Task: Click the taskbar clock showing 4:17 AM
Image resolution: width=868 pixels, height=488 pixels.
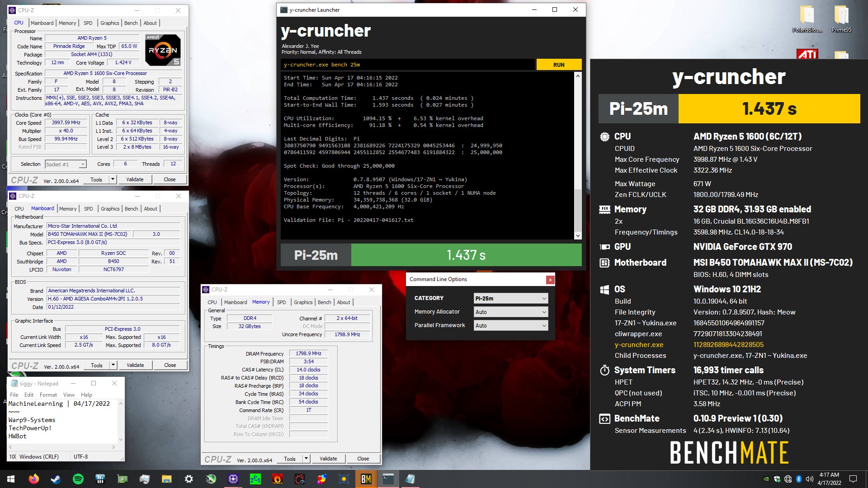Action: point(829,479)
